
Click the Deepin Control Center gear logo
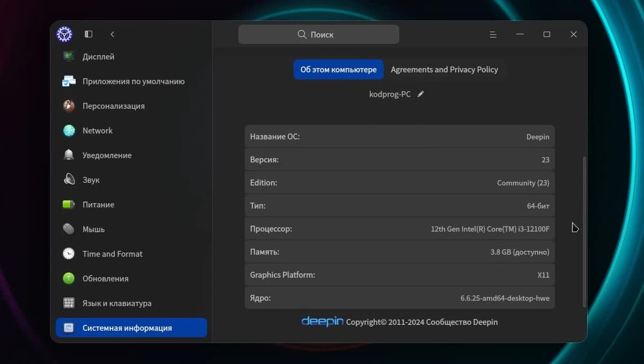click(x=64, y=34)
